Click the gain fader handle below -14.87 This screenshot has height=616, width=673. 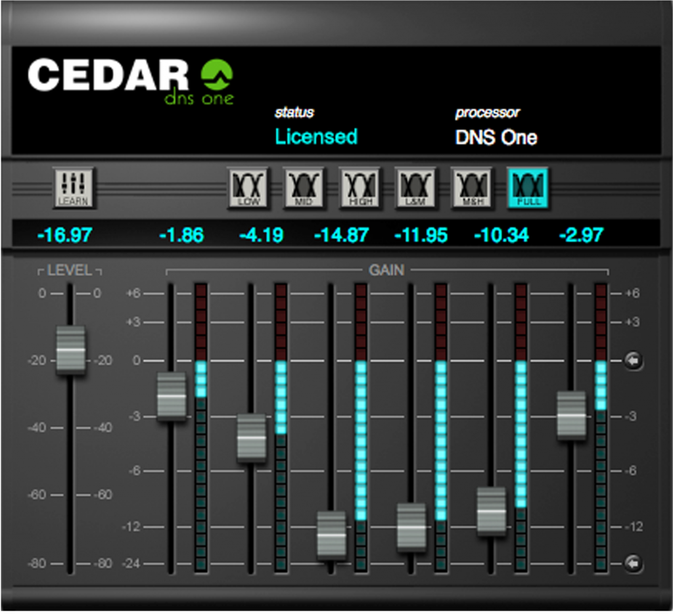pyautogui.click(x=331, y=535)
